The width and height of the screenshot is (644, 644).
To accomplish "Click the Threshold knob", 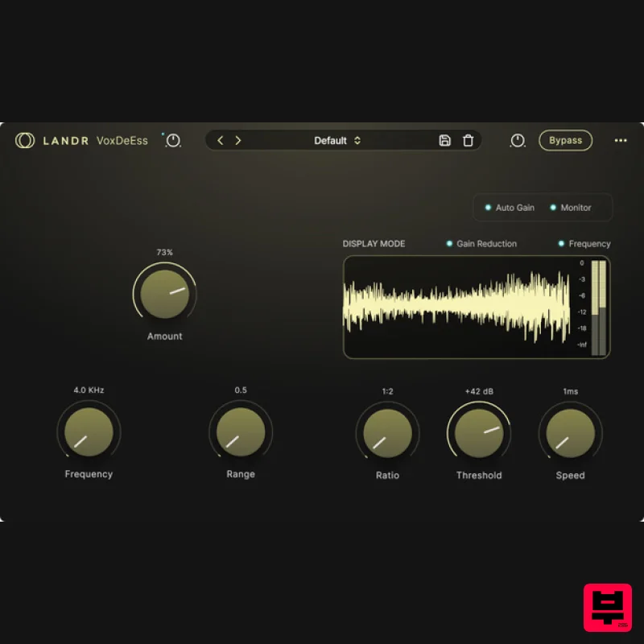I will pyautogui.click(x=479, y=433).
